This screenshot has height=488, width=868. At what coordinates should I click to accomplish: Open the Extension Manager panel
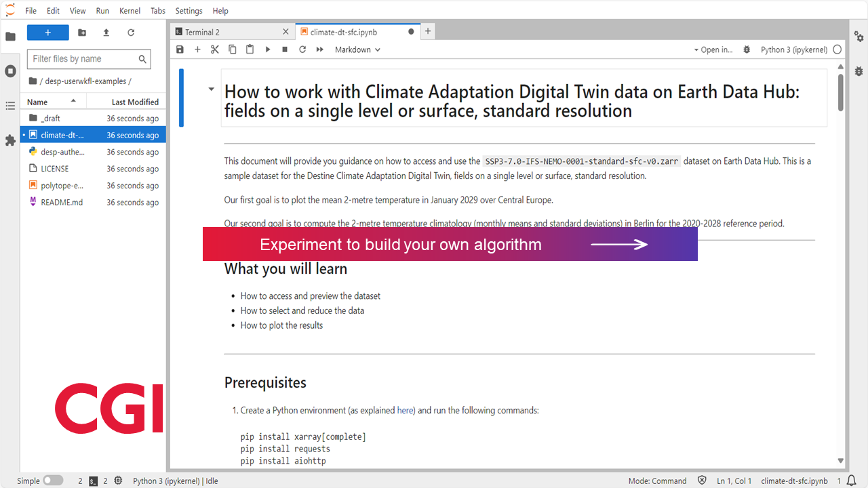pyautogui.click(x=10, y=140)
